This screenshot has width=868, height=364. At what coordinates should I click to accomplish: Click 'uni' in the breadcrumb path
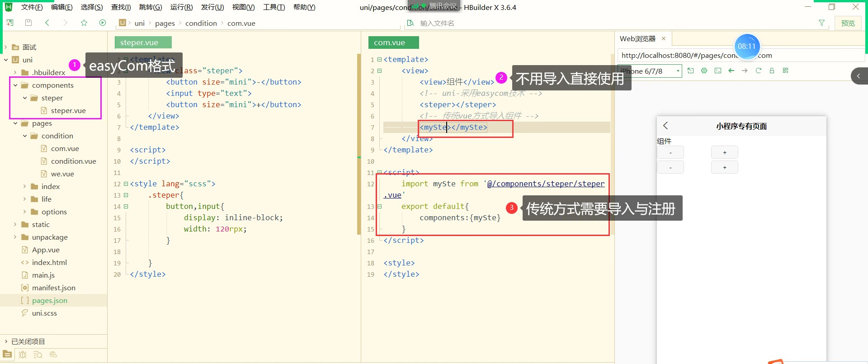139,23
